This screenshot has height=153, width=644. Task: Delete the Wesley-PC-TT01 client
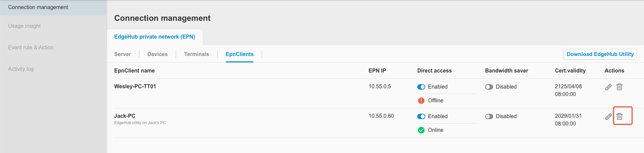click(619, 87)
